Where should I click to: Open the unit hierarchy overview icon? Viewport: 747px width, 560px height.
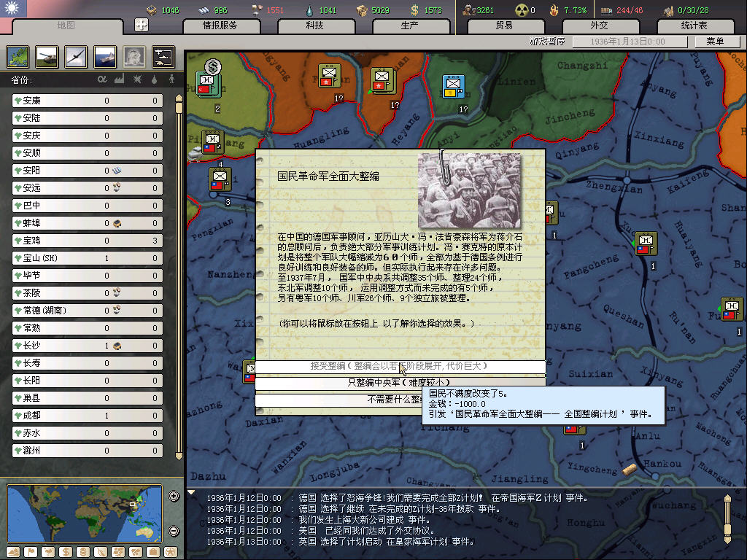(163, 56)
